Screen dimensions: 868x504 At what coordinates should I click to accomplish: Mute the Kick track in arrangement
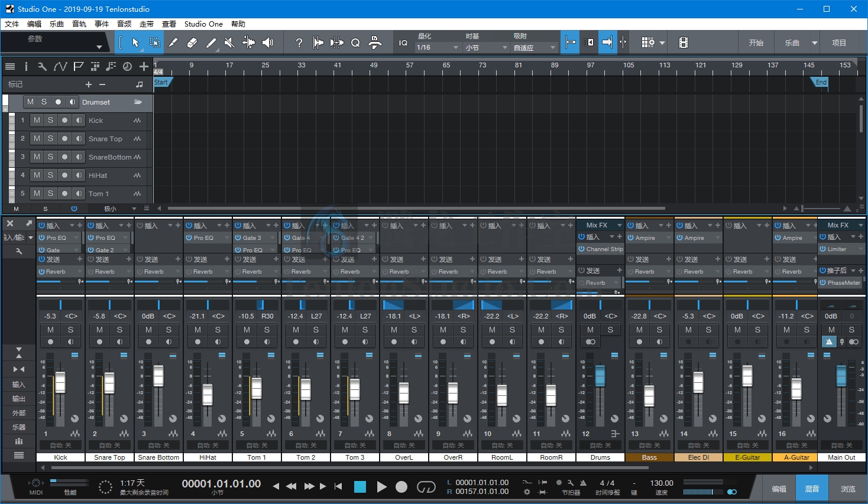point(37,120)
